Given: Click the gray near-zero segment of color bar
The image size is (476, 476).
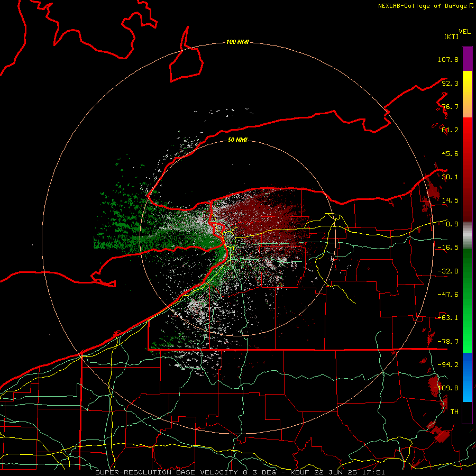Looking at the screenshot, I should coord(467,235).
